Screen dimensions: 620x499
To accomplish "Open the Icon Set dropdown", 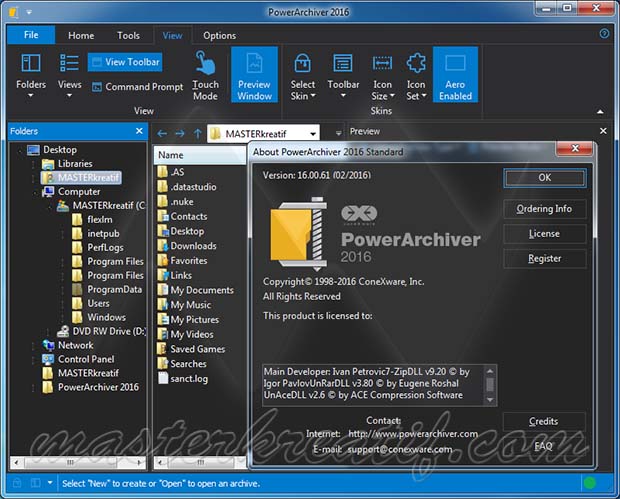I will 416,76.
